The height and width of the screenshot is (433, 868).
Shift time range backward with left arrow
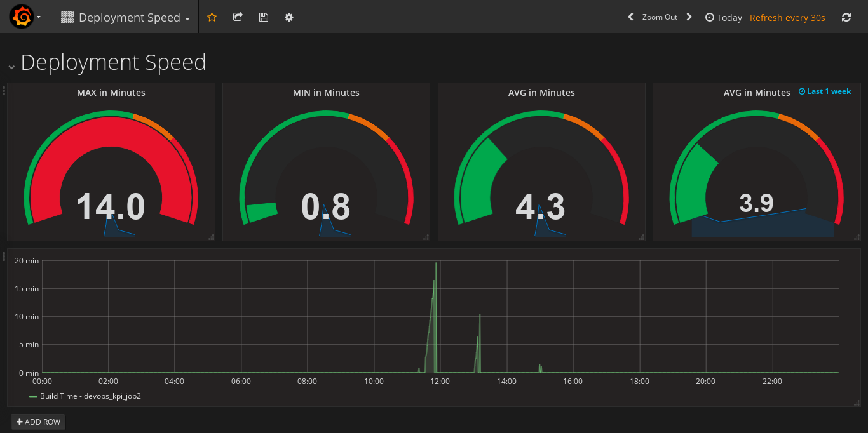pyautogui.click(x=630, y=17)
